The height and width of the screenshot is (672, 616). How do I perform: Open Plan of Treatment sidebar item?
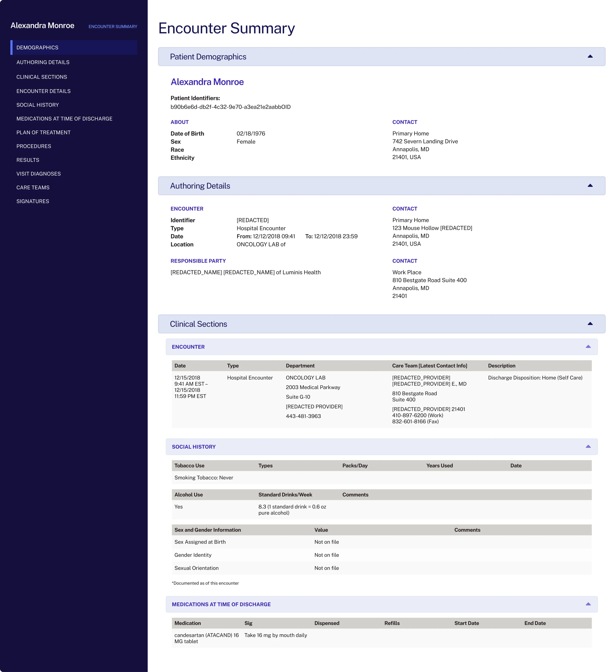click(43, 132)
